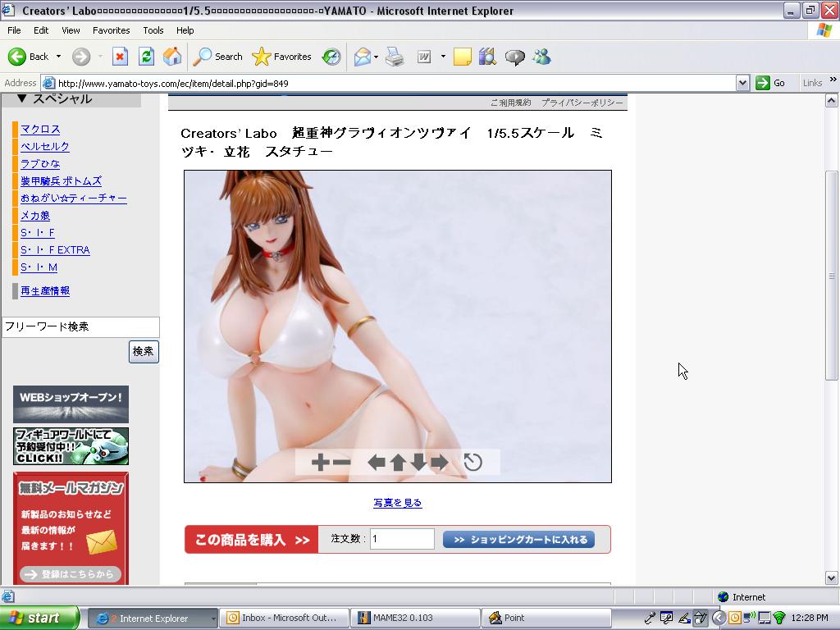840x630 pixels.
Task: Open the History clock icon
Action: (x=331, y=57)
